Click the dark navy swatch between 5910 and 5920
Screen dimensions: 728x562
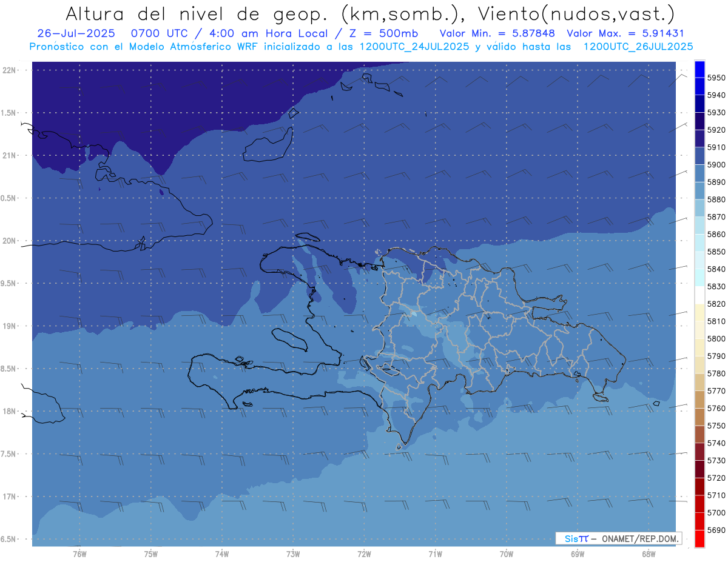pyautogui.click(x=699, y=138)
